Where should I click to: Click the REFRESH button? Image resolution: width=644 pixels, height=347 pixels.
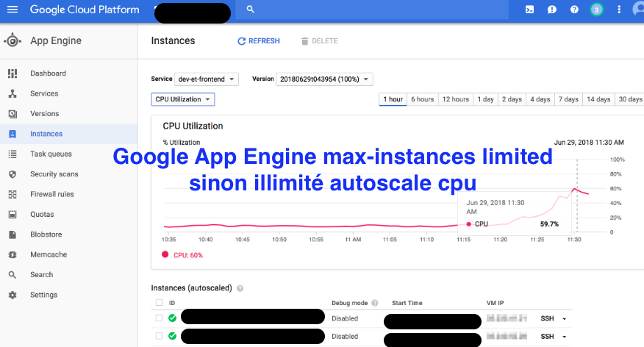point(259,41)
